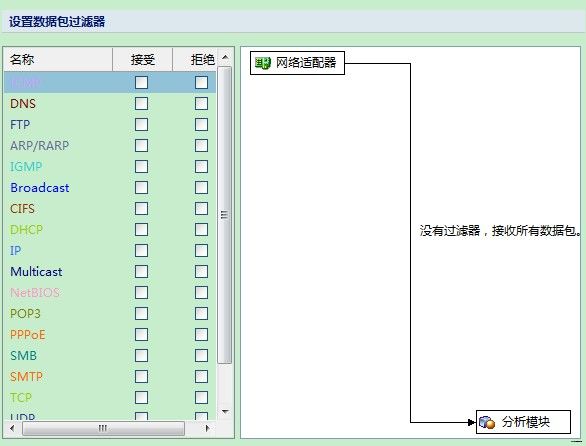Viewport: 586px width, 446px height.
Task: Select the NetBIOS filter row
Action: (x=110, y=292)
